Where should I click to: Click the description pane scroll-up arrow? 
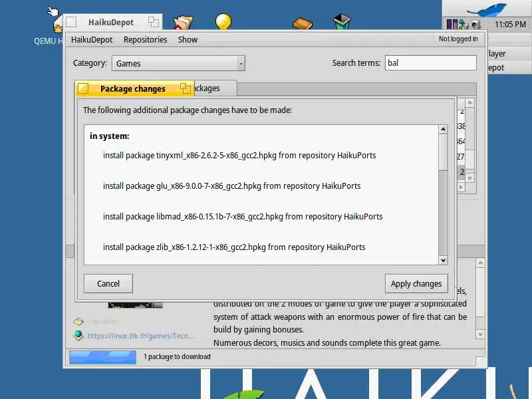480,263
